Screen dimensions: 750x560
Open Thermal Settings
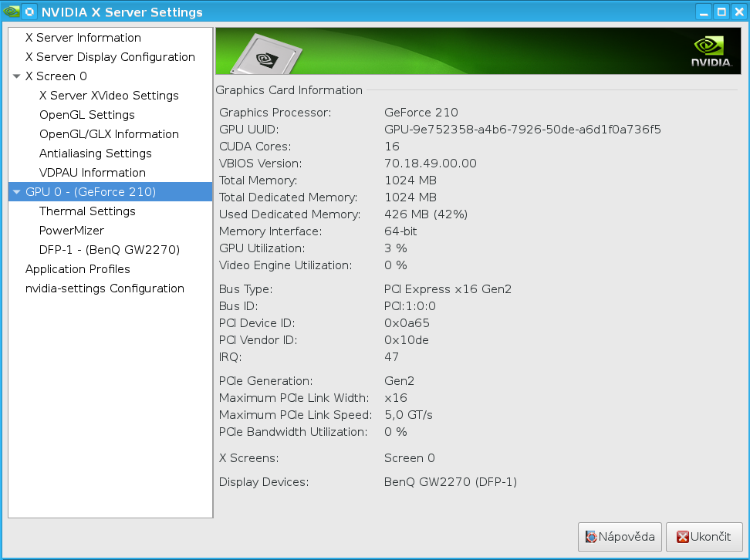87,211
